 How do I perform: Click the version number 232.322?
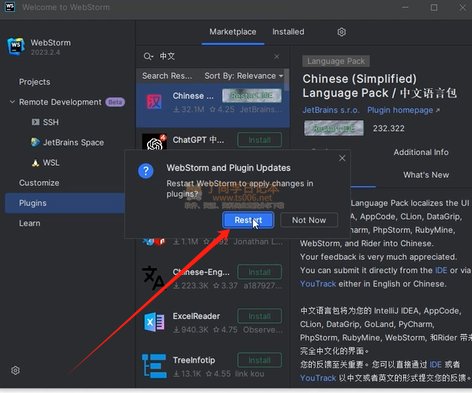click(389, 128)
